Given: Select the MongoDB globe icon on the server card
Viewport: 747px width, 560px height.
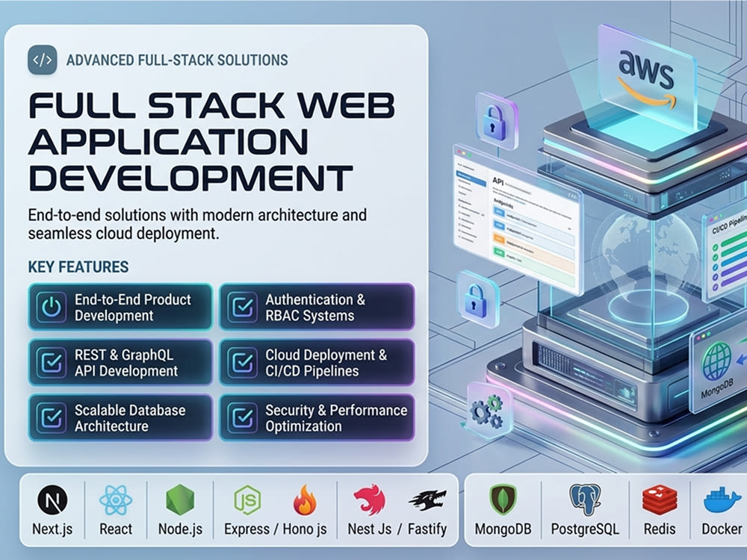Looking at the screenshot, I should [716, 362].
